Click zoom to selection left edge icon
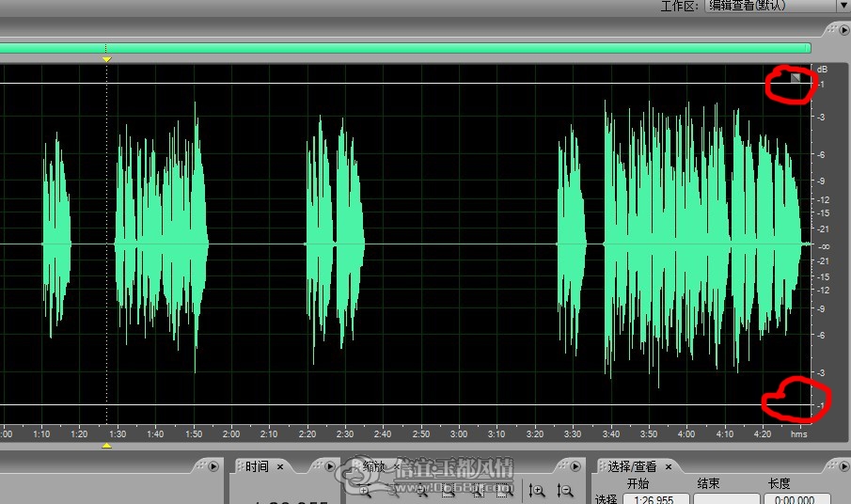The image size is (851, 504). [478, 491]
